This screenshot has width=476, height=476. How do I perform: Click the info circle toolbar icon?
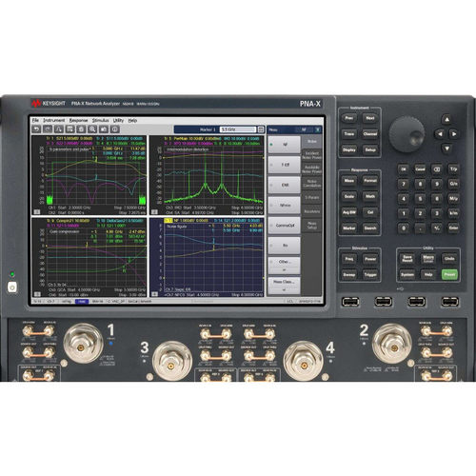115,129
